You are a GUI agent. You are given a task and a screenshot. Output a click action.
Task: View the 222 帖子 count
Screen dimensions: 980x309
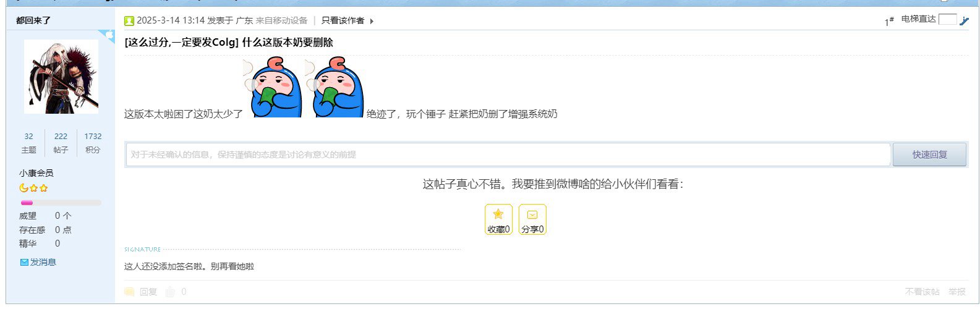(x=61, y=143)
